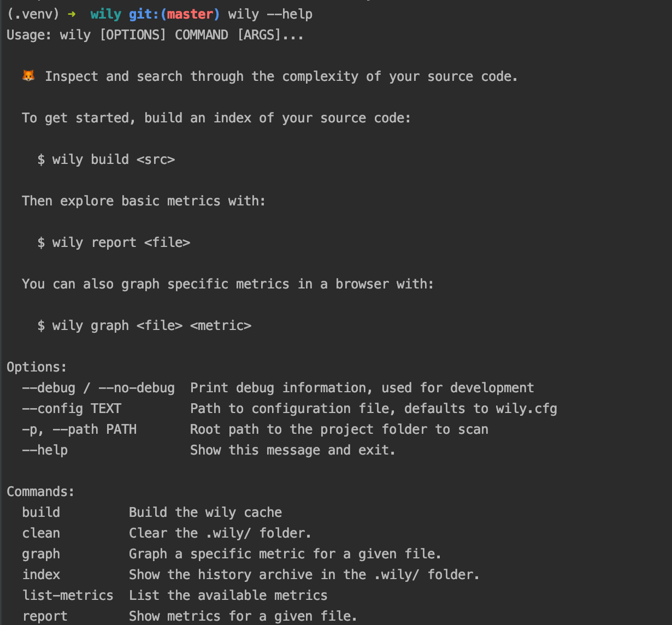Click the 'index' command entry
The width and height of the screenshot is (672, 625).
[41, 575]
